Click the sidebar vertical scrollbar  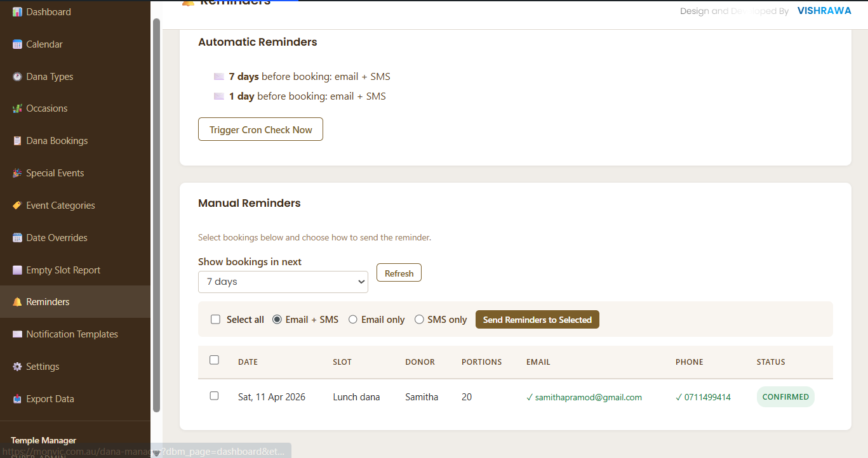[x=156, y=216]
